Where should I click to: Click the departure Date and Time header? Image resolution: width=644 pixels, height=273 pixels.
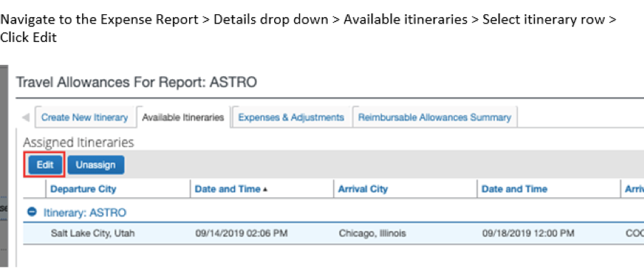coord(228,189)
